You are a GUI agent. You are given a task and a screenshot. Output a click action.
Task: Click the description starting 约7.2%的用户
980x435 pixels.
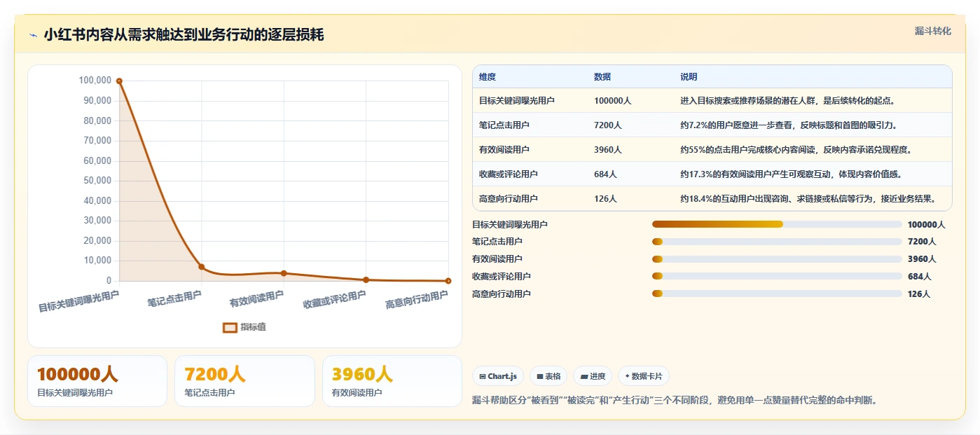point(789,125)
